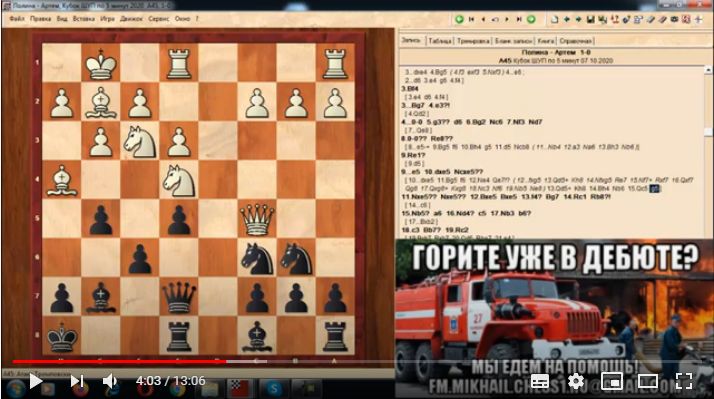Image resolution: width=714 pixels, height=399 pixels.
Task: Open the Движок menu
Action: [131, 19]
